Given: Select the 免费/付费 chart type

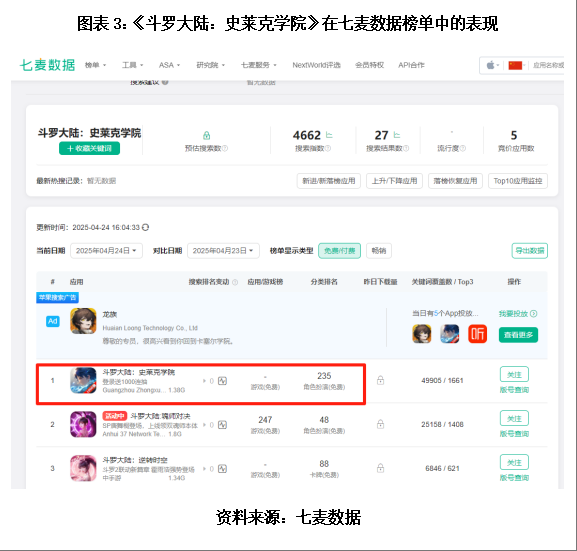Looking at the screenshot, I should point(339,251).
